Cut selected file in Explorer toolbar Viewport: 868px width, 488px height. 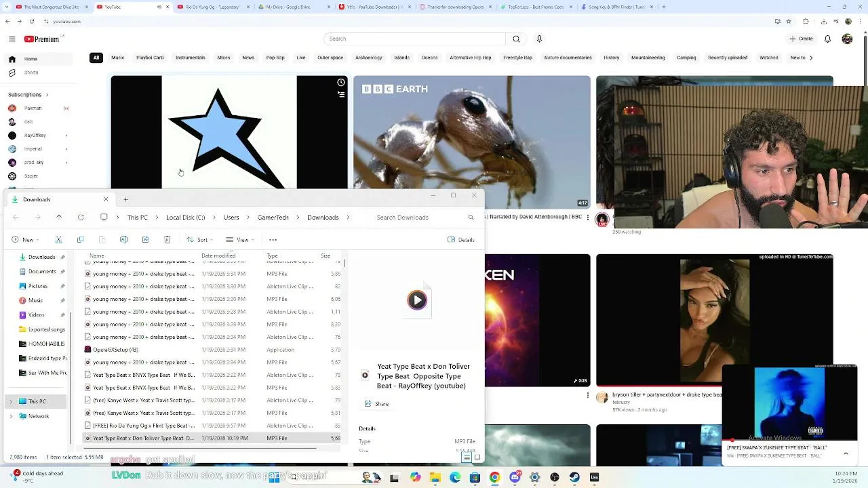pos(58,240)
